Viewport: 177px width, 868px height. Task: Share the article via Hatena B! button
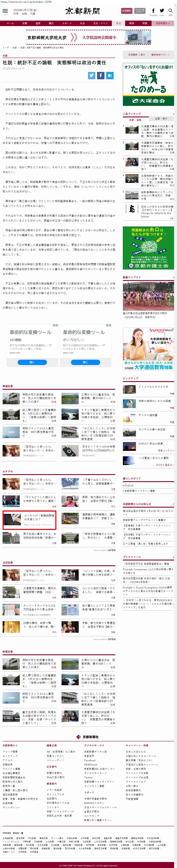click(x=110, y=76)
